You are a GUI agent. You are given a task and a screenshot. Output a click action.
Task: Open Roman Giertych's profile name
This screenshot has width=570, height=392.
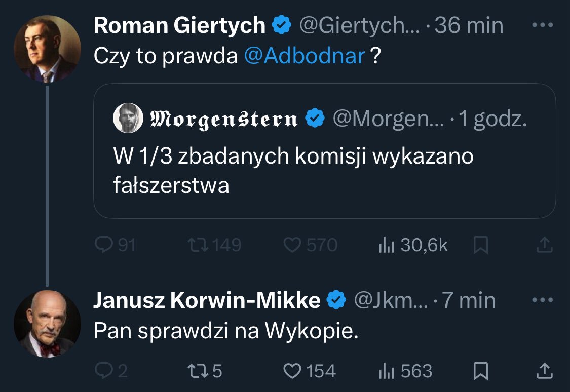(179, 26)
